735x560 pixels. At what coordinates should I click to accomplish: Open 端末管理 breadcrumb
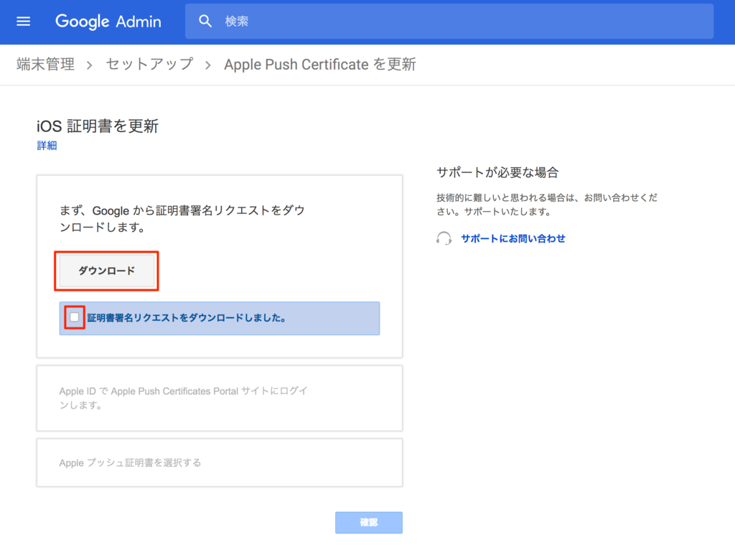(x=45, y=64)
